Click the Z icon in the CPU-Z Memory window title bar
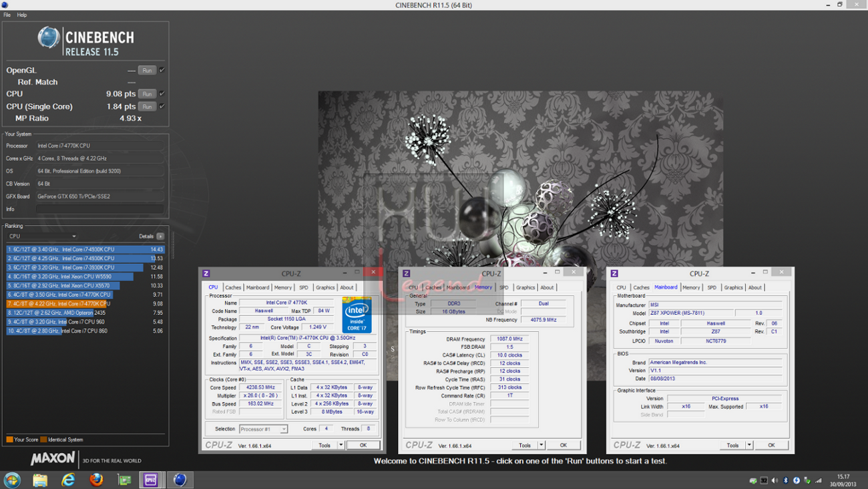 click(406, 273)
